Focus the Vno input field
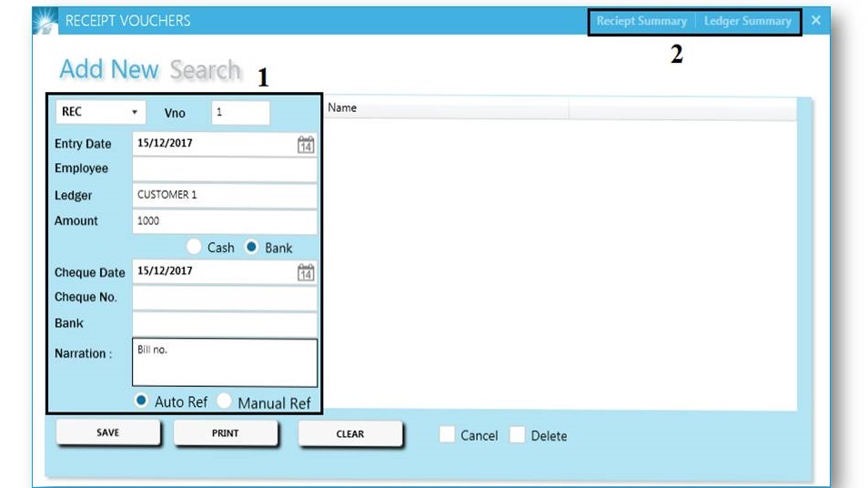 (241, 113)
